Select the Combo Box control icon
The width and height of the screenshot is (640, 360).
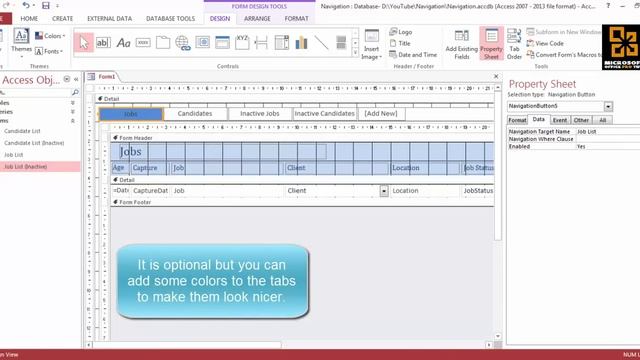pyautogui.click(x=282, y=42)
